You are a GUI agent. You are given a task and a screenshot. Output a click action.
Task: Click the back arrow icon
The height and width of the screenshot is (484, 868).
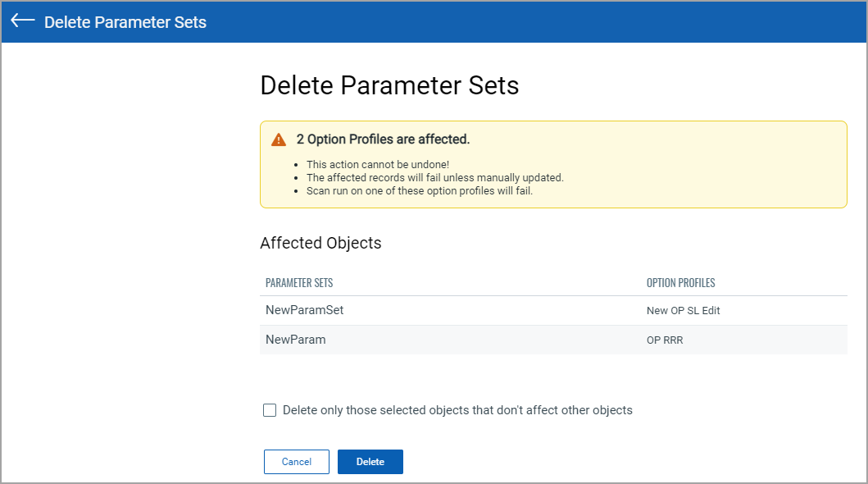coord(23,21)
